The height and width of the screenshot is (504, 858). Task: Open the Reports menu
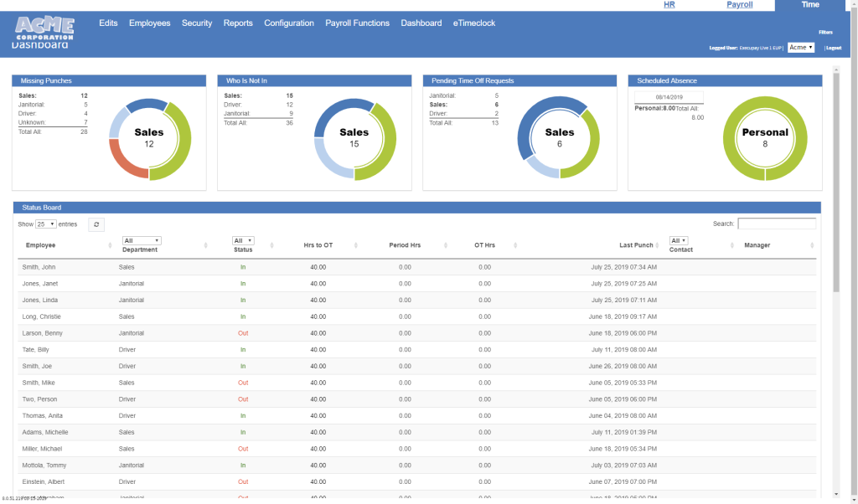pyautogui.click(x=238, y=23)
